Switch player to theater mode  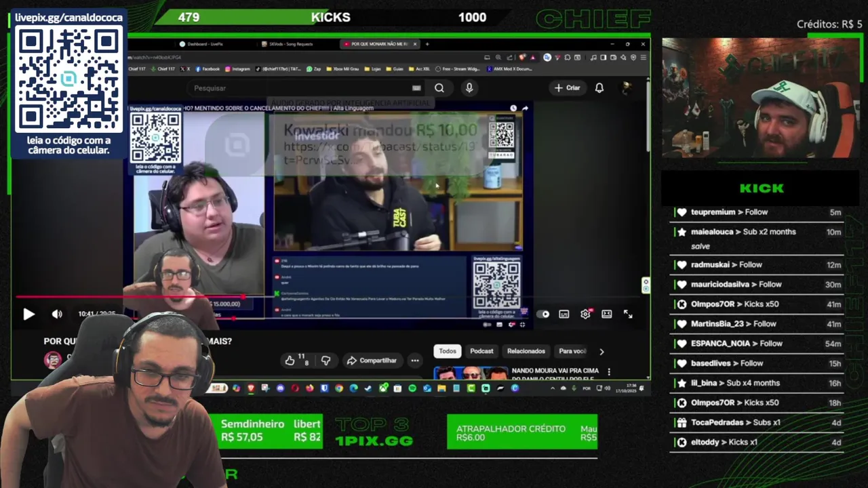[607, 314]
